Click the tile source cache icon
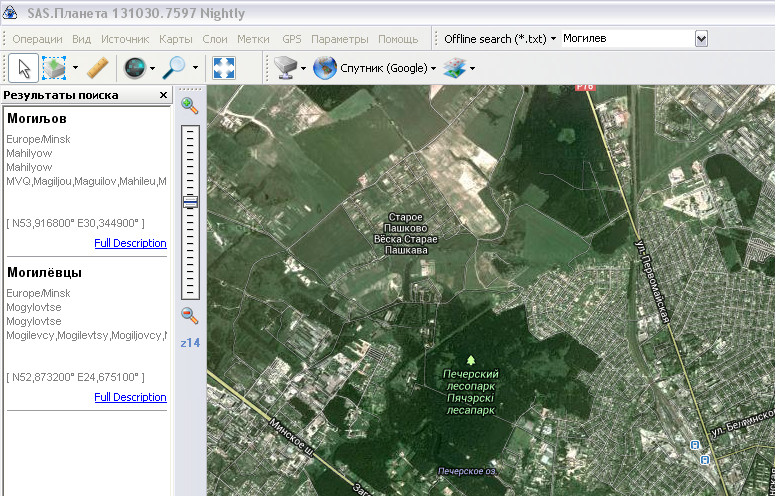The height and width of the screenshot is (498, 776). pos(284,68)
